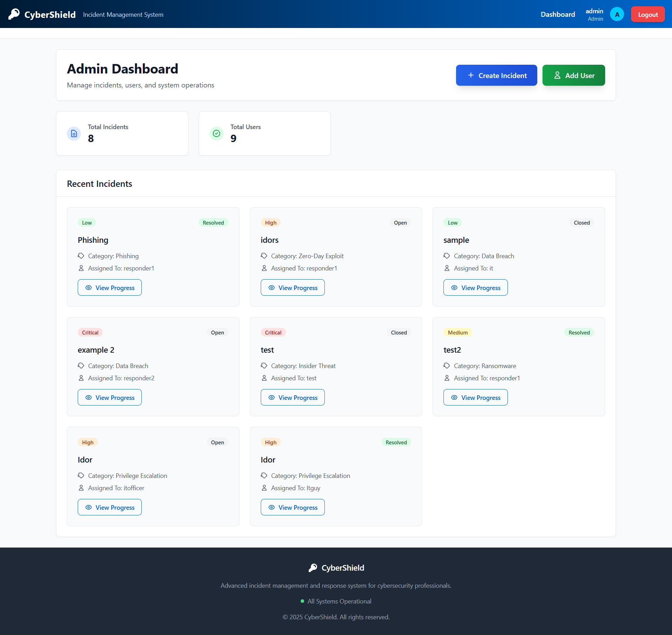This screenshot has height=635, width=672.
Task: Click the CyberShield key icon in footer
Action: point(313,568)
